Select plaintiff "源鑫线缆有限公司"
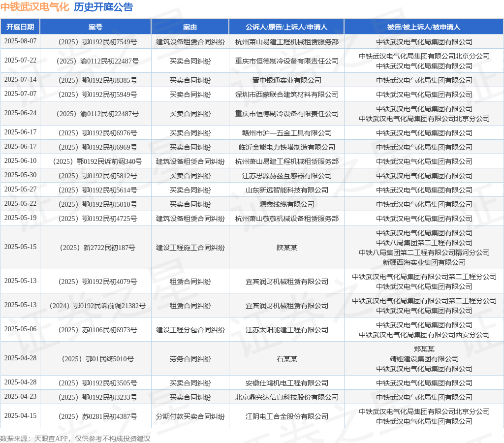This screenshot has width=504, height=443. tap(287, 204)
